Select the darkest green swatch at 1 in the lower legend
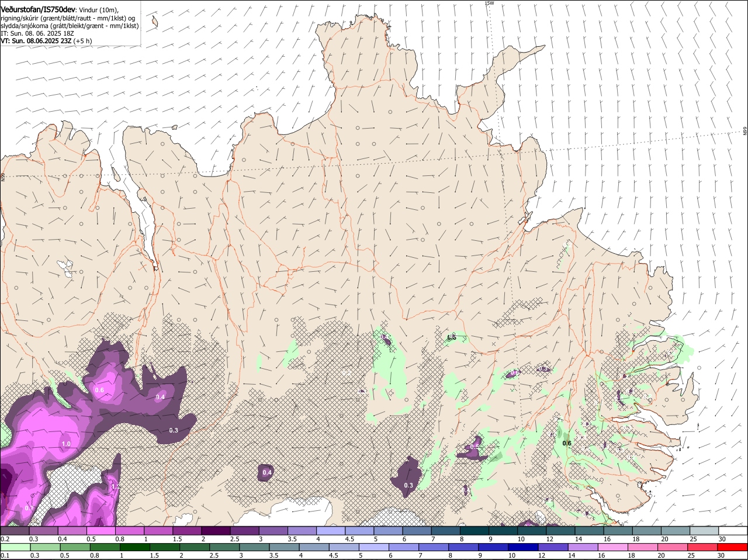This screenshot has width=748, height=560. point(134,547)
